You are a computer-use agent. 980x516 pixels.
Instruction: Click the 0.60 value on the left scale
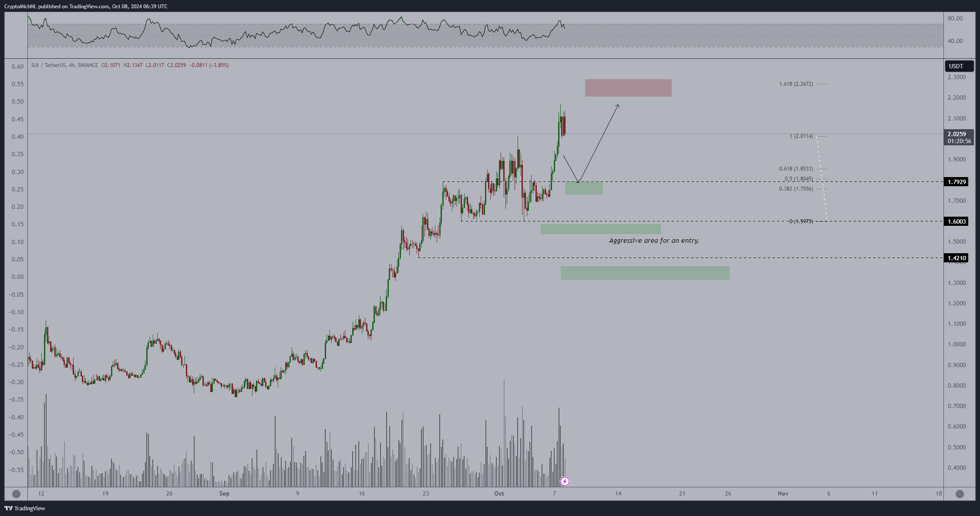click(17, 67)
